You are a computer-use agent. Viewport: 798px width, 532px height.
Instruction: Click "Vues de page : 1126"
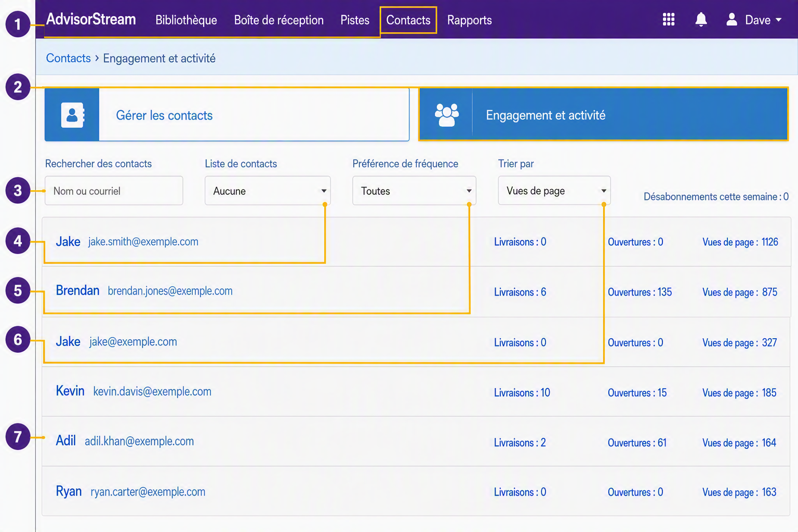740,242
